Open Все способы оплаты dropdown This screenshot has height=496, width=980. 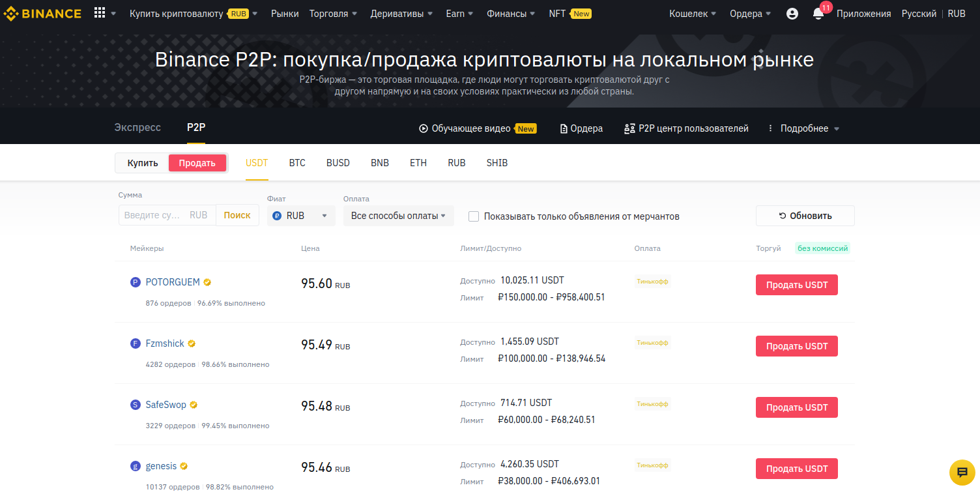coord(399,216)
